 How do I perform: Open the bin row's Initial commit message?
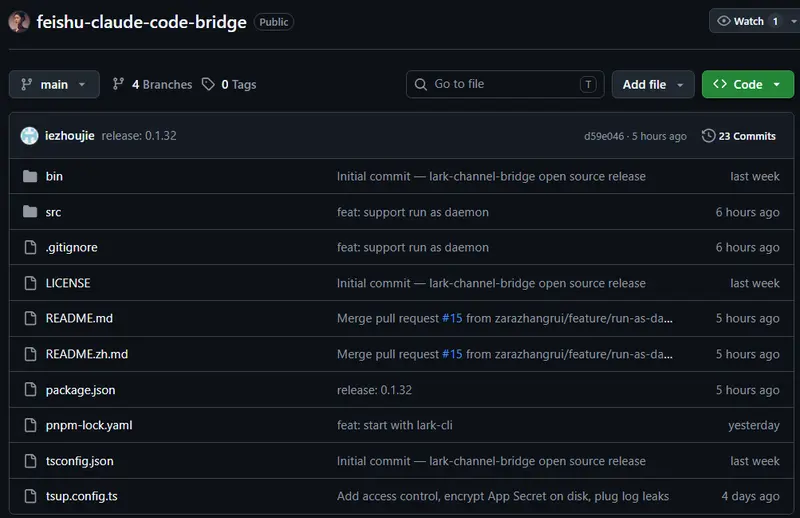[491, 177]
